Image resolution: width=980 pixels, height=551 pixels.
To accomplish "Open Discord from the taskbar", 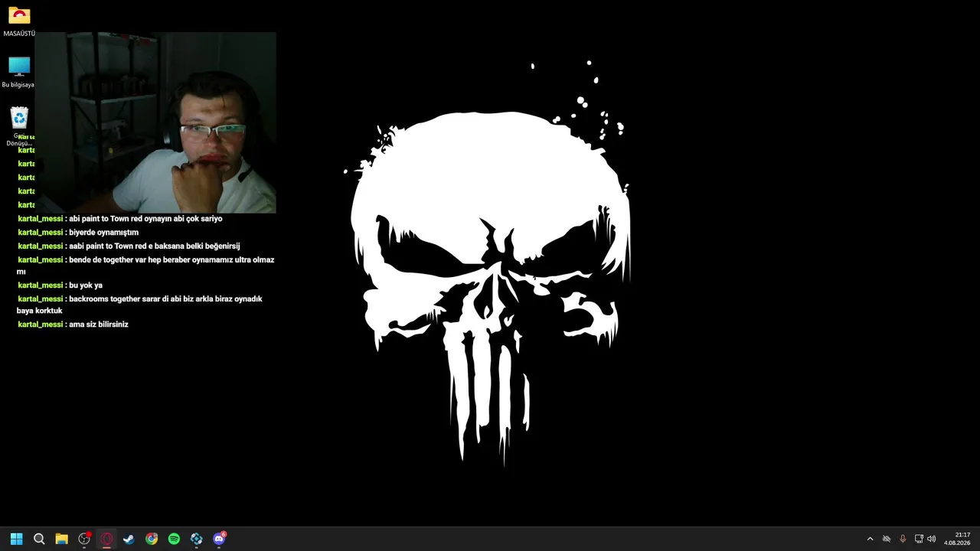I will [220, 539].
